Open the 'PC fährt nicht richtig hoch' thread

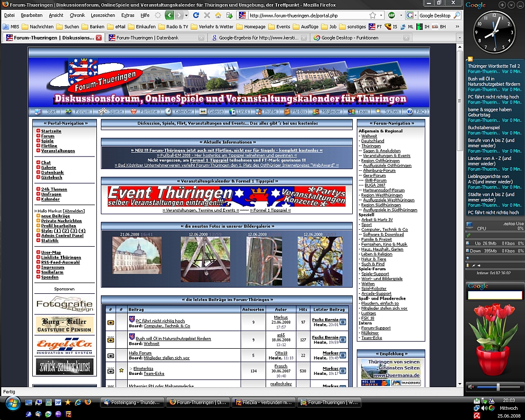coord(160,321)
